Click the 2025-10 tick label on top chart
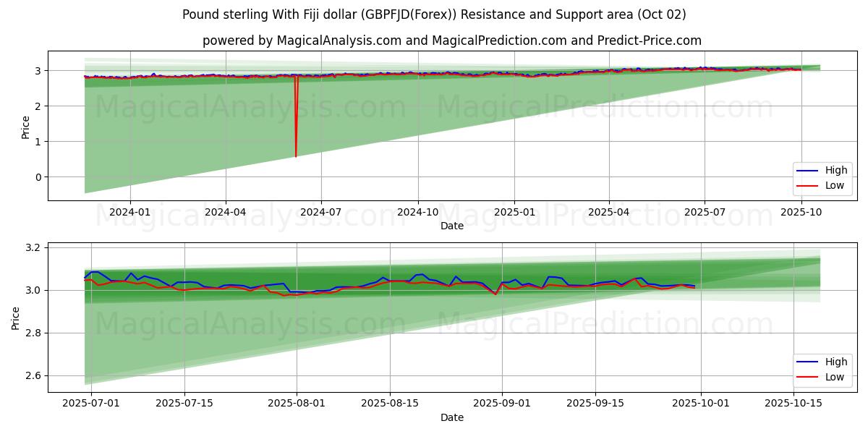The width and height of the screenshot is (868, 434). (801, 212)
